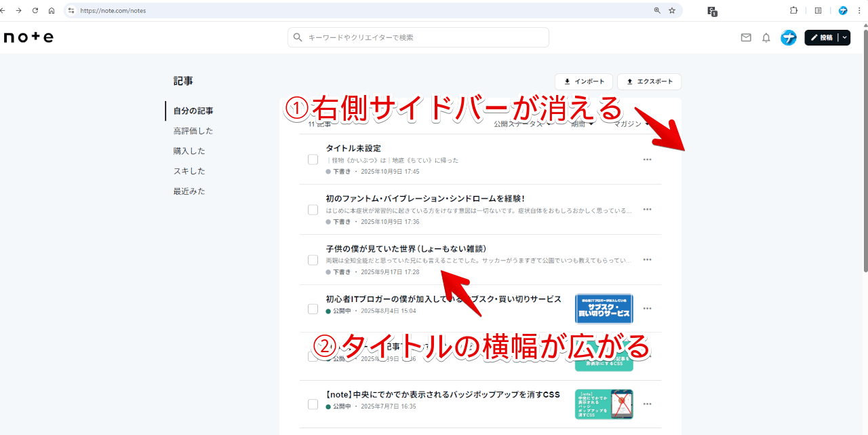Select checkbox for 初のファントム・バイブレーション article

point(313,210)
